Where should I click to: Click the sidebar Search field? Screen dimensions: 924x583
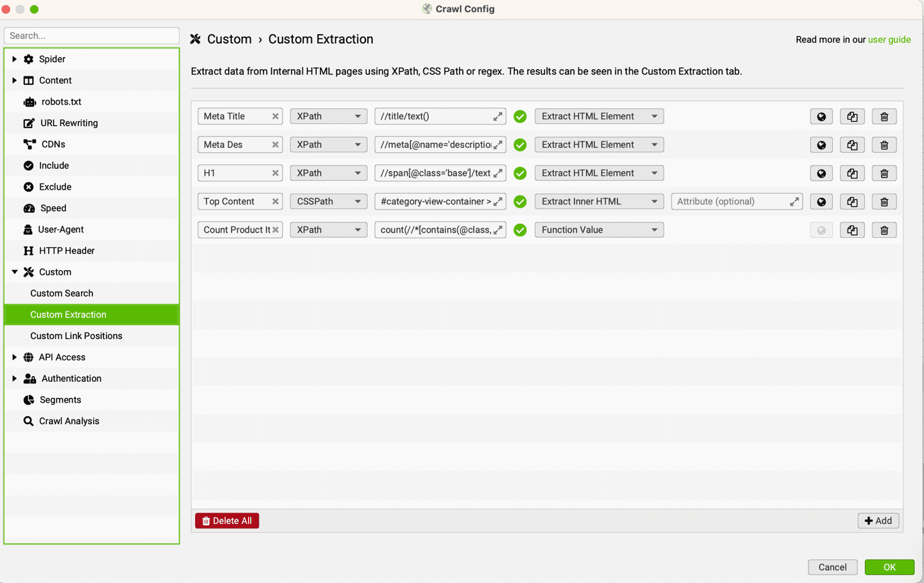point(91,36)
